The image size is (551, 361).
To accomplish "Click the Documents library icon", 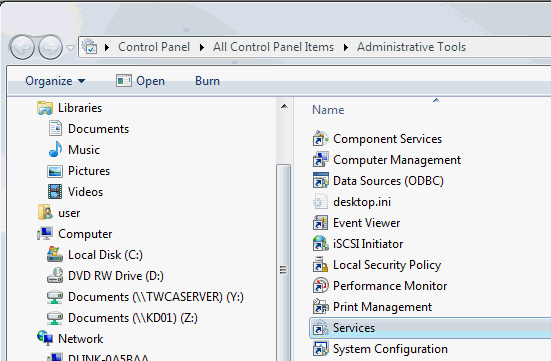I will click(x=55, y=128).
